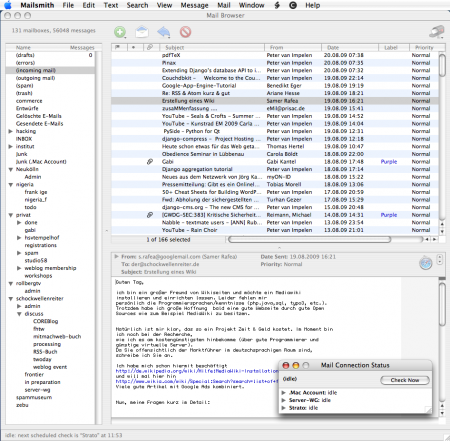The height and width of the screenshot is (441, 450).
Task: Click the Purple label on Gabi message
Action: 389,162
